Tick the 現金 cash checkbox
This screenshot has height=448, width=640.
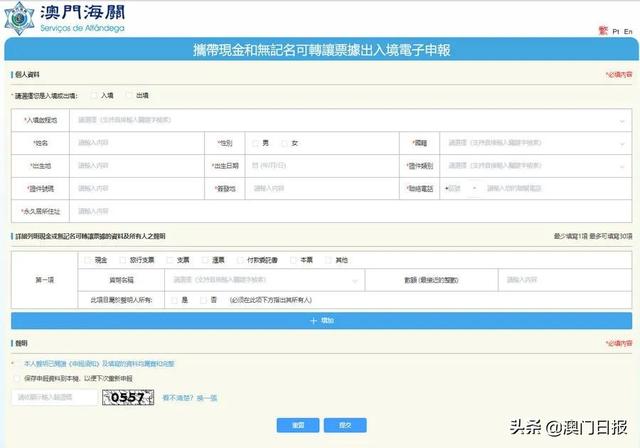click(x=86, y=260)
